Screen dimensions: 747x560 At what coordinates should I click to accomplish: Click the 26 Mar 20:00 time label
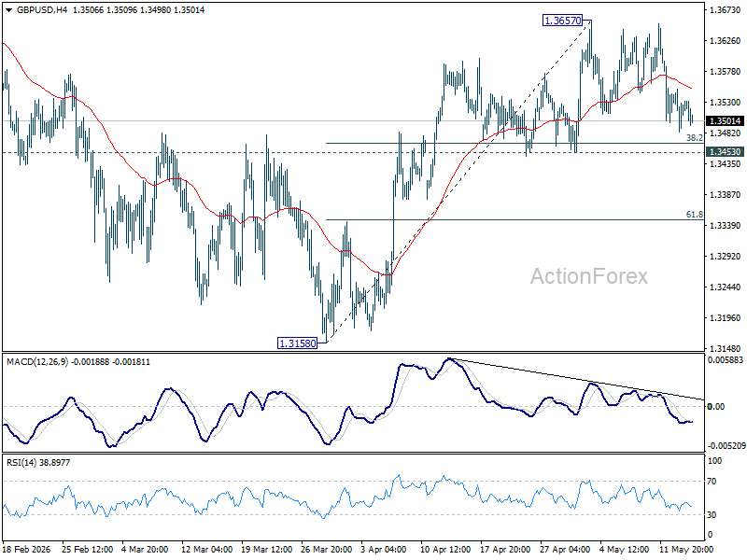pyautogui.click(x=326, y=549)
